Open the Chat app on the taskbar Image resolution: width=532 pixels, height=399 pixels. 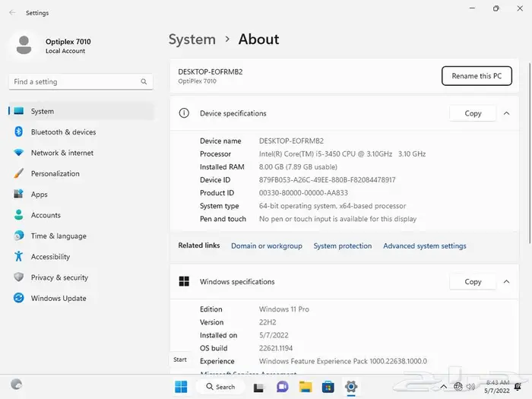[x=282, y=386]
